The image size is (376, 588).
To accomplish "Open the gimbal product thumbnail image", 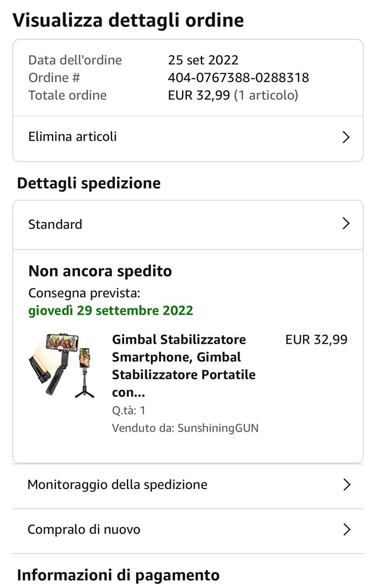I will point(61,365).
